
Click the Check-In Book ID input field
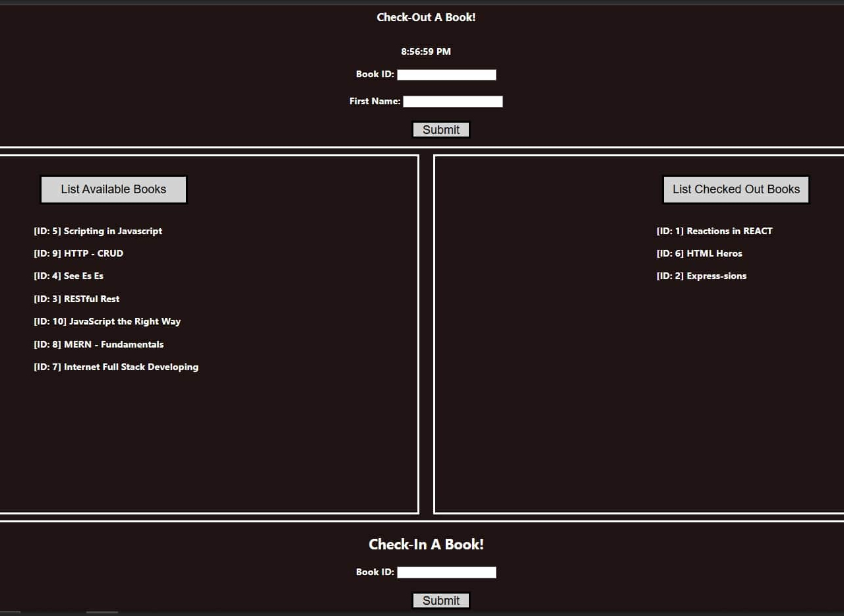point(446,572)
